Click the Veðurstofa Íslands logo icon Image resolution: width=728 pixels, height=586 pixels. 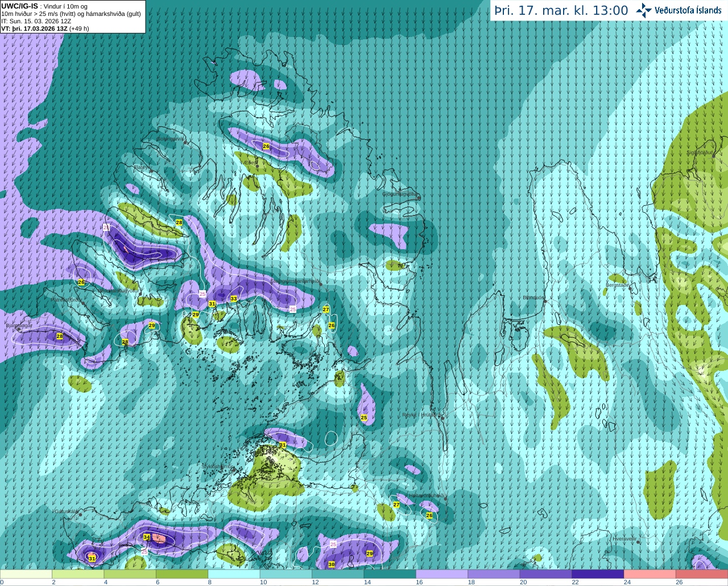coord(643,10)
